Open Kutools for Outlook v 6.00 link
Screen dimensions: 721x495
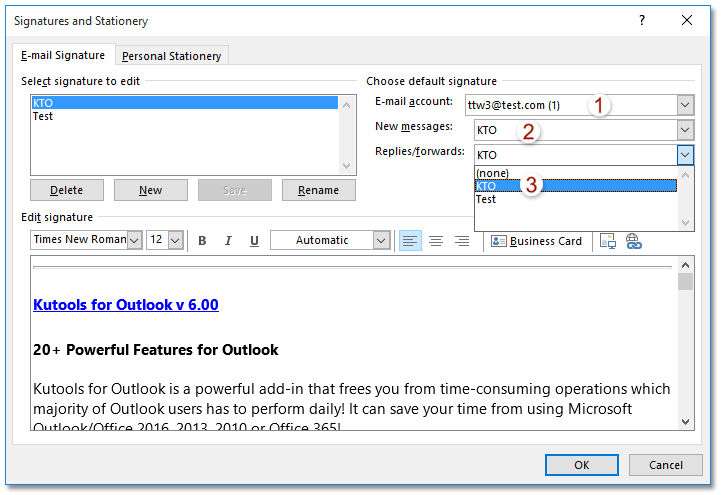[x=125, y=305]
